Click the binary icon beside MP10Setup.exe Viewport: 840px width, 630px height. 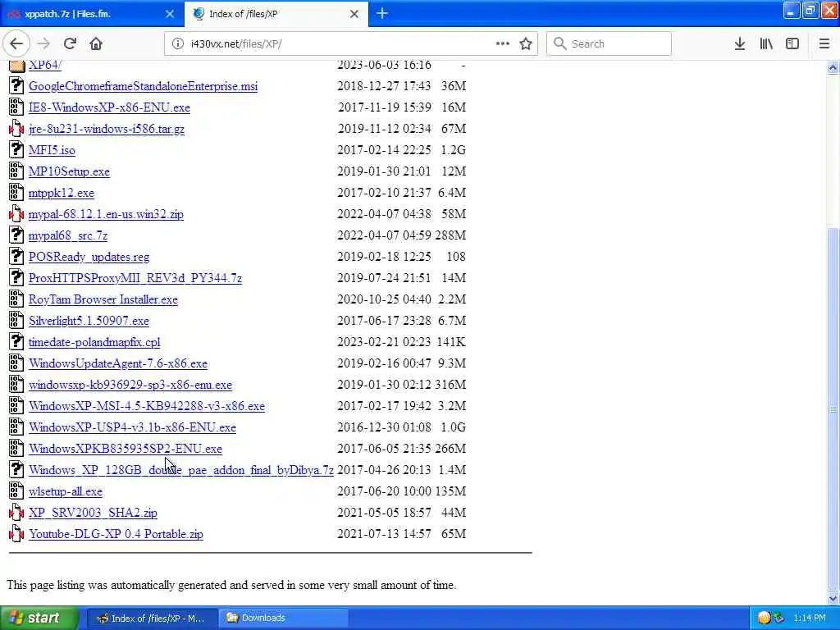click(16, 171)
